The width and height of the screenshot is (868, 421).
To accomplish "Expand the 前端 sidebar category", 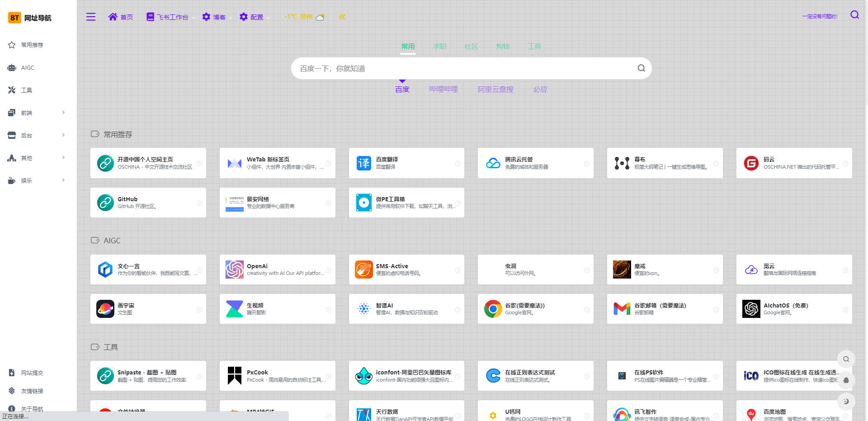I will (x=36, y=113).
